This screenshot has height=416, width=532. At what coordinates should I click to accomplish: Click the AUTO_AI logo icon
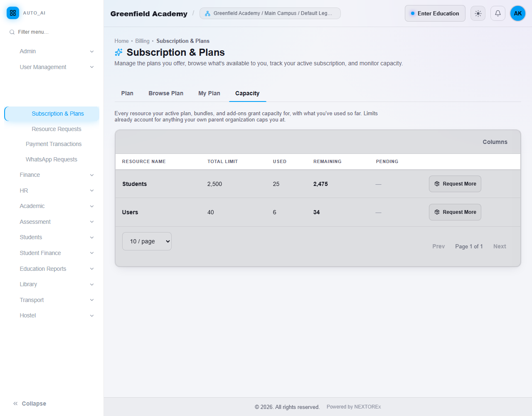tap(13, 13)
